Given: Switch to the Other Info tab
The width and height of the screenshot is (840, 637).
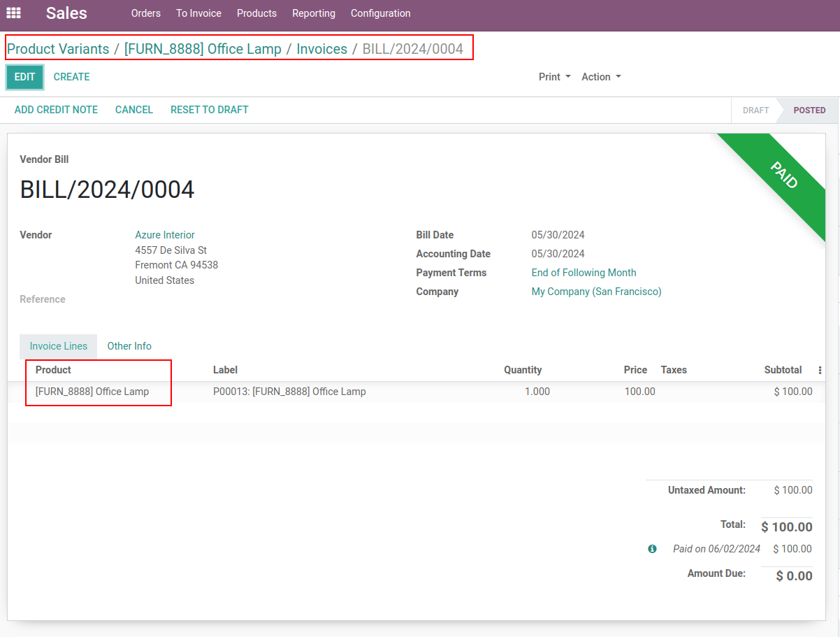Looking at the screenshot, I should (x=129, y=346).
